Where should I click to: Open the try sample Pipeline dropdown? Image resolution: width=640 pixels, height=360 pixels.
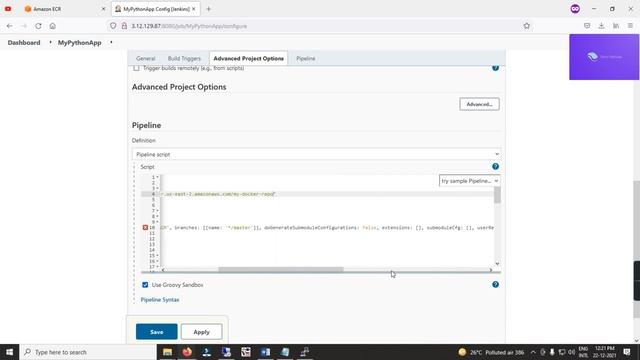pyautogui.click(x=469, y=181)
